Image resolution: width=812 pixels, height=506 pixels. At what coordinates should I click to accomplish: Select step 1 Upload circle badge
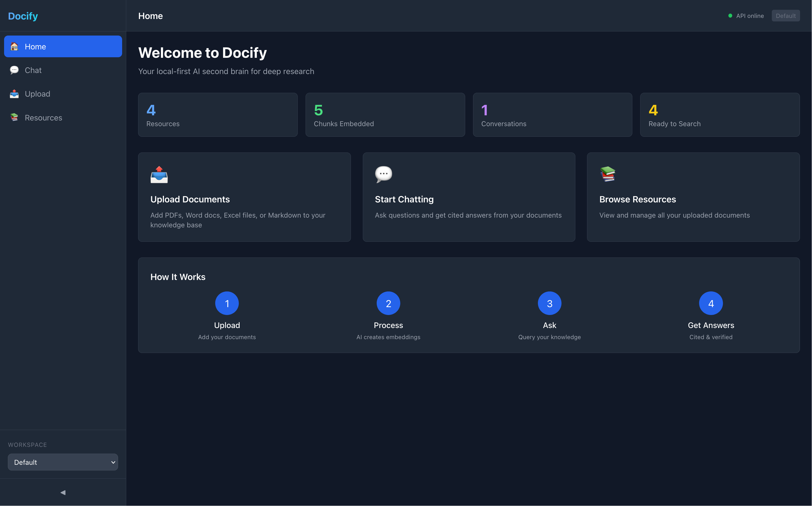(227, 303)
